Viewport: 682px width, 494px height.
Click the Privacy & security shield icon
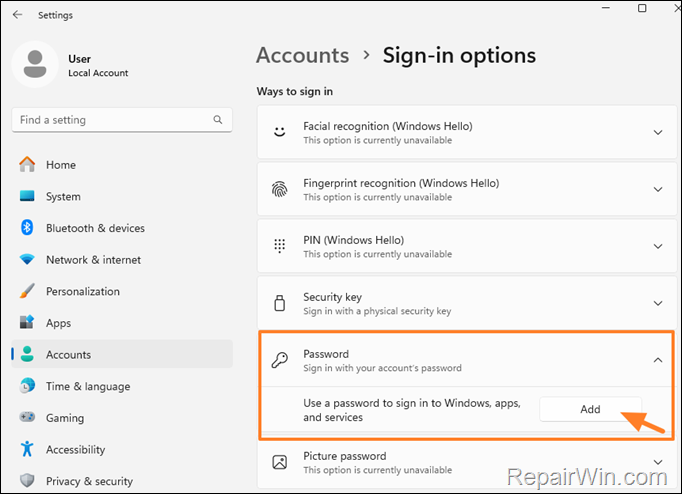click(27, 481)
